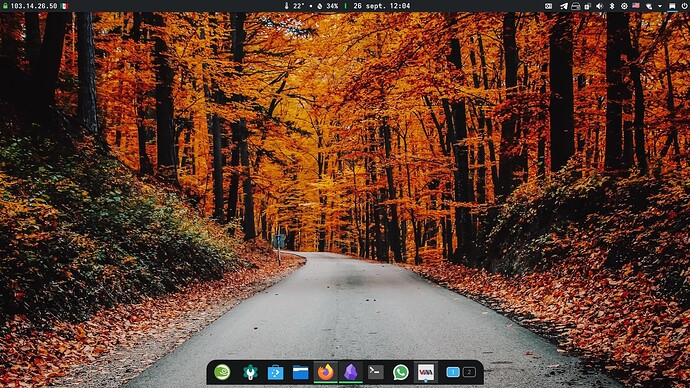Click the show desktop tray icon
This screenshot has width=690, height=388.
672,6
